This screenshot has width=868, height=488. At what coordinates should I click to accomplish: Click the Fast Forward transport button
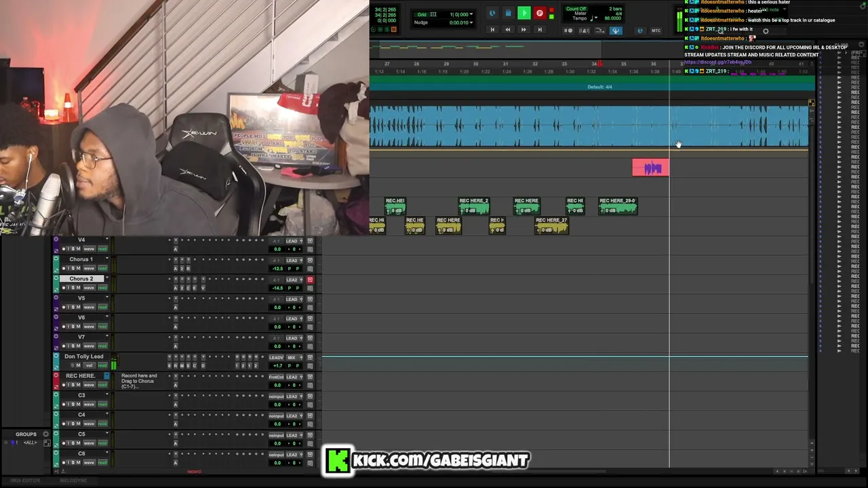point(524,30)
